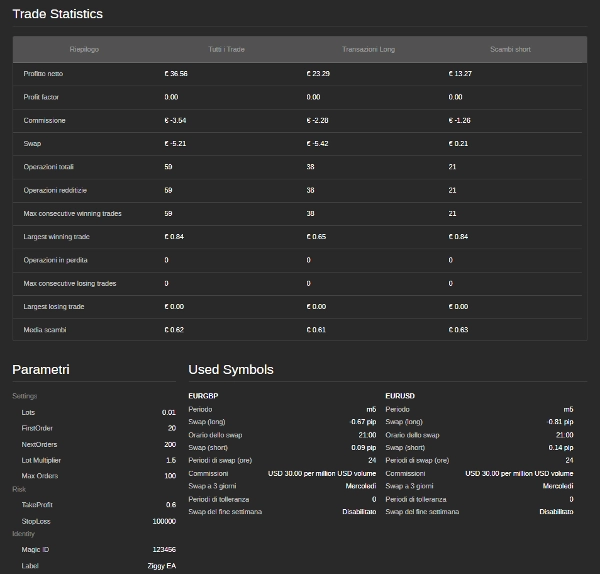The image size is (600, 574).
Task: Click EURGBP Swap (short) value 0.09 pip
Action: pyautogui.click(x=364, y=448)
